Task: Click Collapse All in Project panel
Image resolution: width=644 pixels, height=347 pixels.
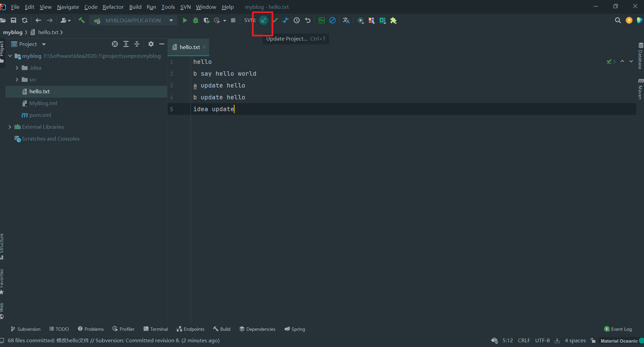Action: coord(137,44)
